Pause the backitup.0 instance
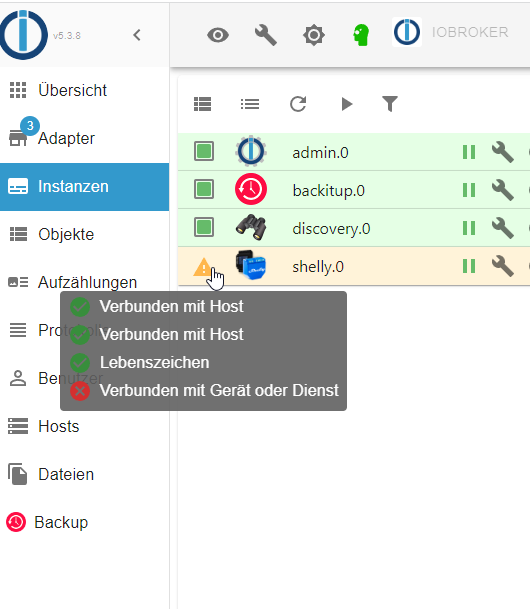The width and height of the screenshot is (530, 609). click(469, 190)
